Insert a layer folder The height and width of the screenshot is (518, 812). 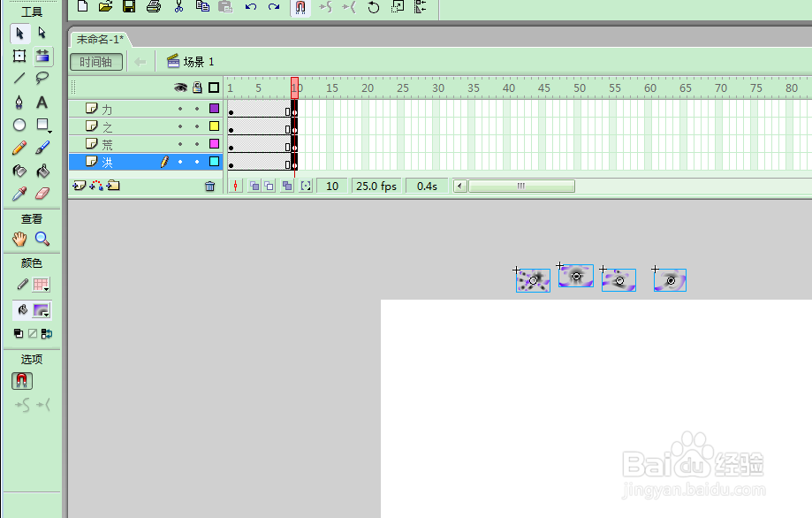pyautogui.click(x=113, y=186)
